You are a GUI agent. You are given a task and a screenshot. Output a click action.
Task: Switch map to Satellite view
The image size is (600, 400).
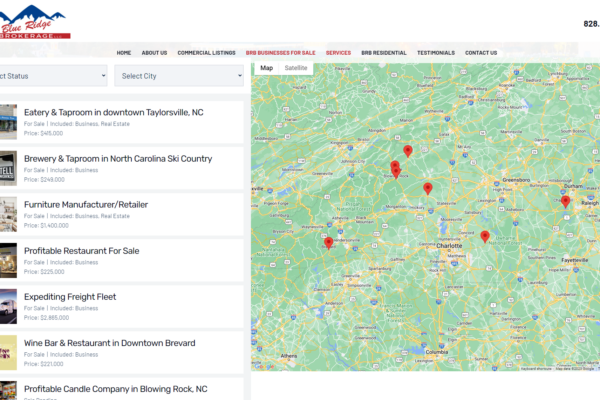click(x=296, y=68)
